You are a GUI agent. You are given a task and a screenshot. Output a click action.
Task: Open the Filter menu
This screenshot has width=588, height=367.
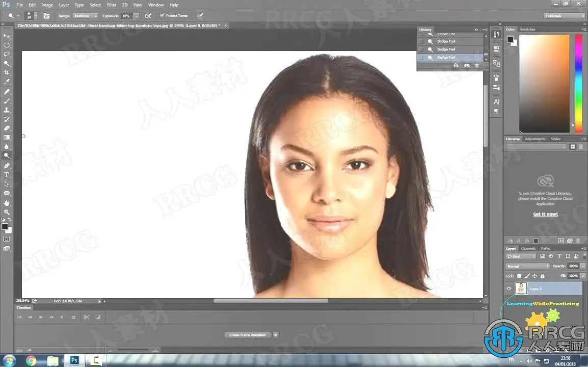tap(112, 5)
